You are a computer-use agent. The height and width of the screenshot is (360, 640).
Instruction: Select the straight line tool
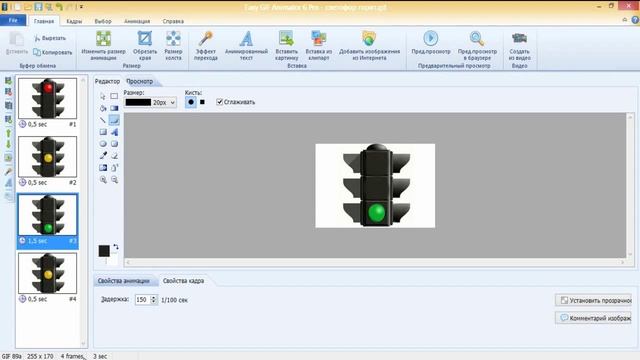click(x=103, y=120)
